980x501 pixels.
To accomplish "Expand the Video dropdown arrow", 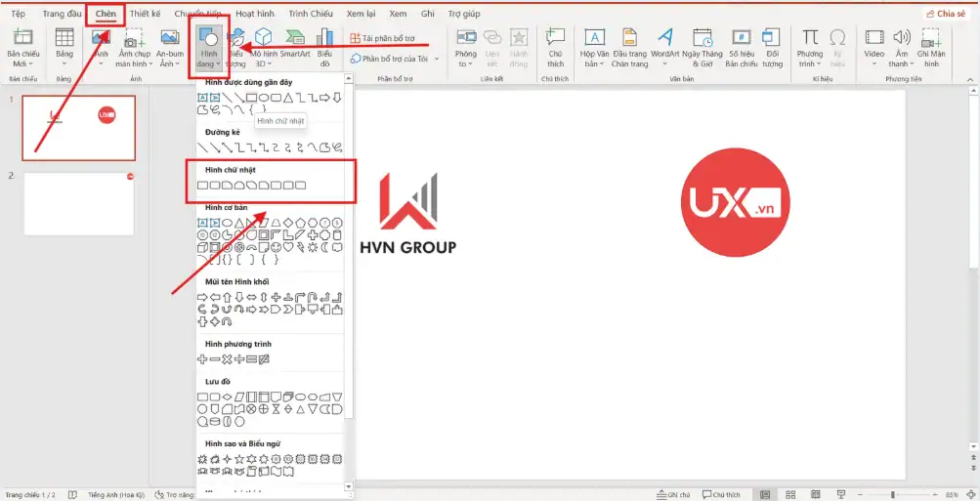I will [x=874, y=63].
